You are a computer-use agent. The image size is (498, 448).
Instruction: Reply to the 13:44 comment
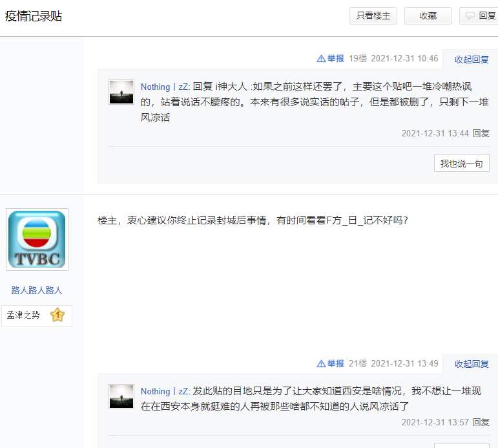(x=481, y=133)
